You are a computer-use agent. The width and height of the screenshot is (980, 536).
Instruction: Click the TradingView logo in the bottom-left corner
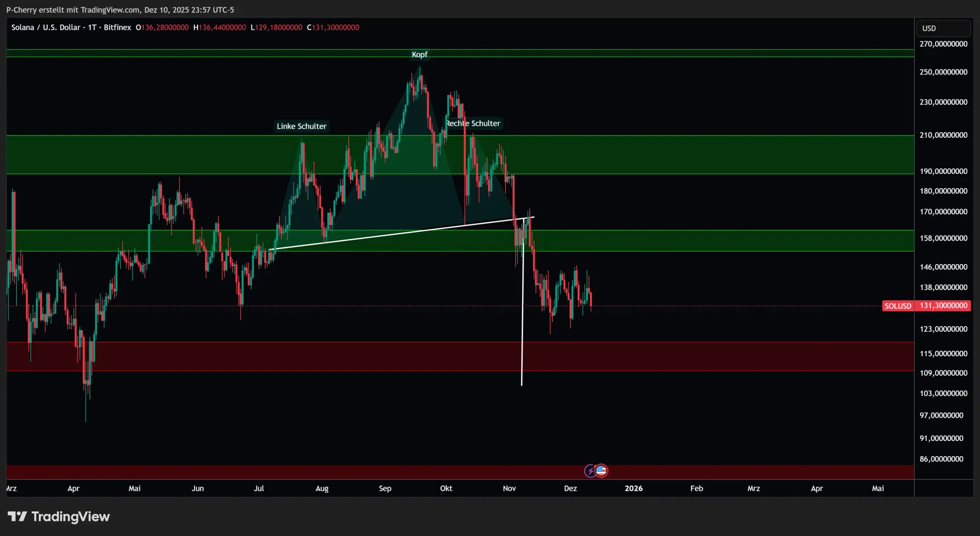(x=59, y=516)
